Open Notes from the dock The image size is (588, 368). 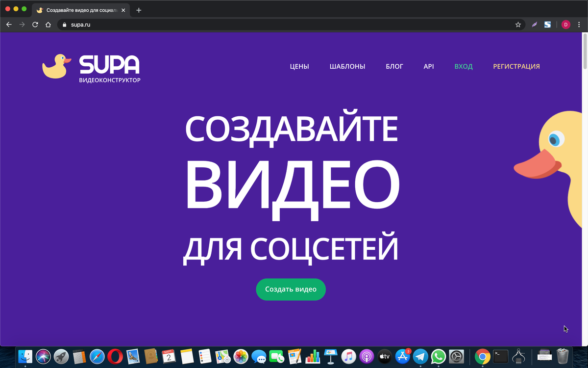click(x=187, y=356)
